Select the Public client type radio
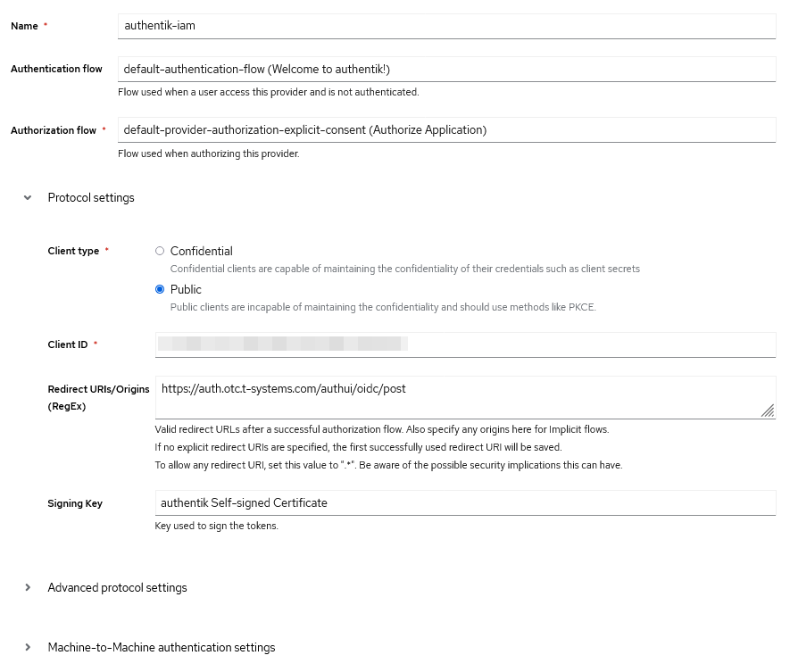Screen dimensions: 790x672 (160, 289)
